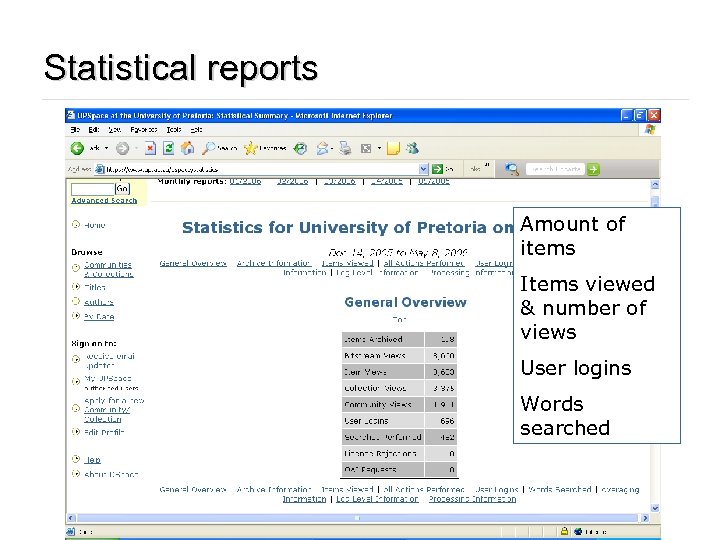Viewport: 720px width, 540px height.
Task: Click the browser address bar URL field
Action: coord(262,169)
